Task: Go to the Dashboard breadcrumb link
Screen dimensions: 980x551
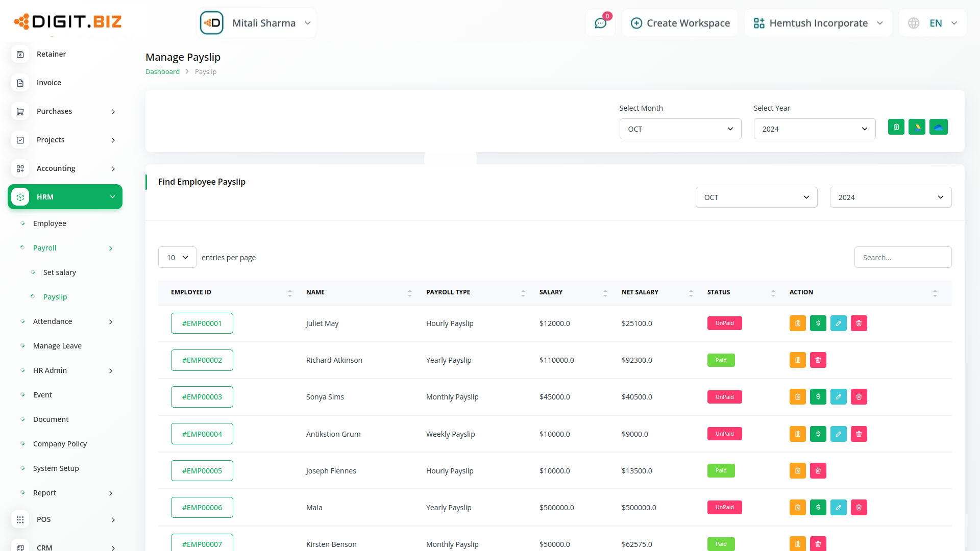Action: click(x=162, y=72)
